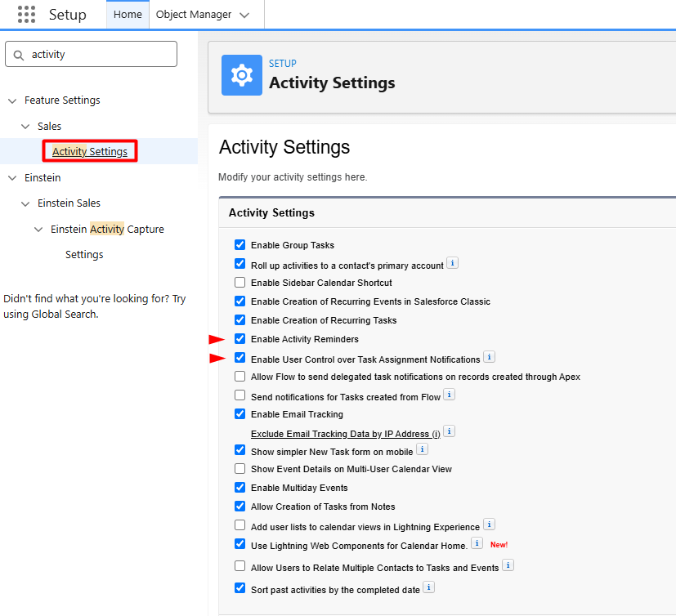Collapse the Einstein Sales tree node

tap(25, 203)
